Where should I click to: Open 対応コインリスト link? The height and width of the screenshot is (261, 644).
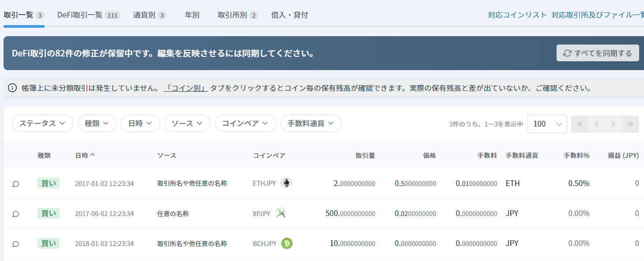click(517, 15)
